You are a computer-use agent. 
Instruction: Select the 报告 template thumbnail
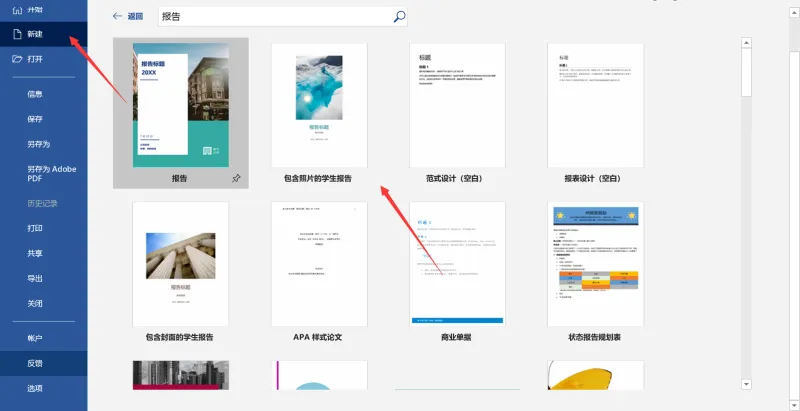coord(181,105)
